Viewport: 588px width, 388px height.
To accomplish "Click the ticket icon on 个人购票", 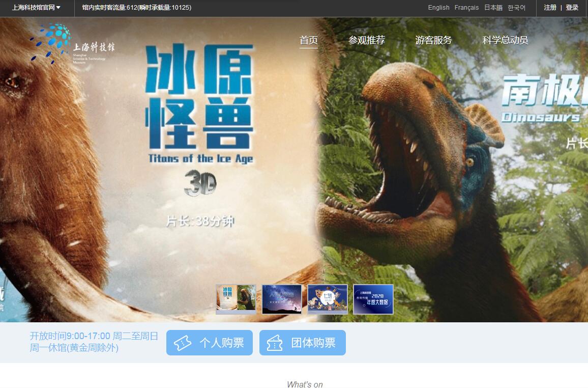I will 183,343.
